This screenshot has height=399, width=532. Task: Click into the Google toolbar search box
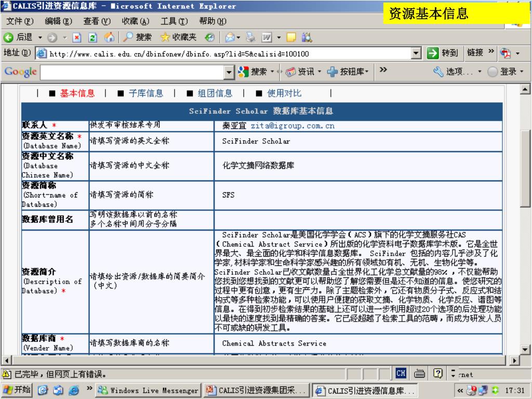click(132, 72)
